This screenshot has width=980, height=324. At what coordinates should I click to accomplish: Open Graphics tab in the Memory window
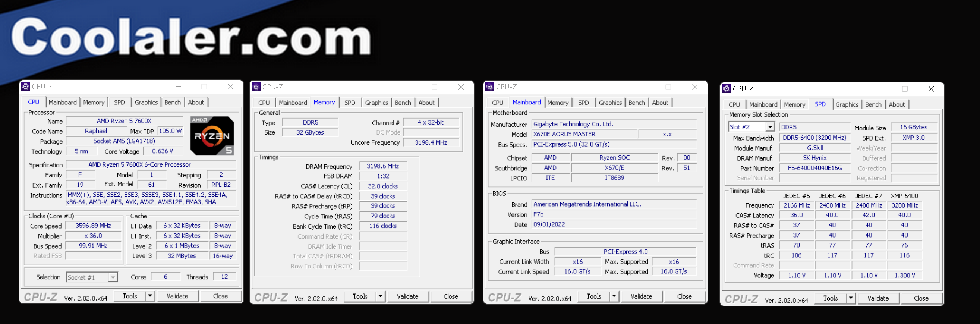click(376, 103)
